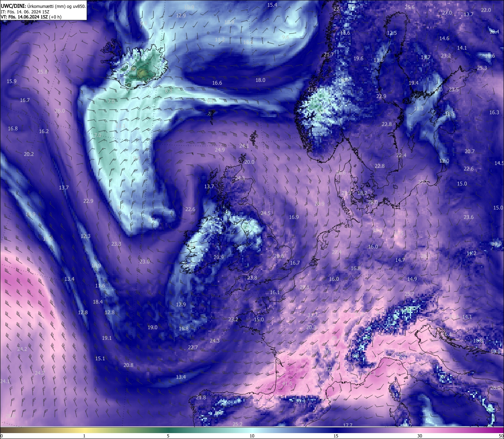504x439 pixels.
Task: Click the 19.1 value on the map
Action: [107, 338]
